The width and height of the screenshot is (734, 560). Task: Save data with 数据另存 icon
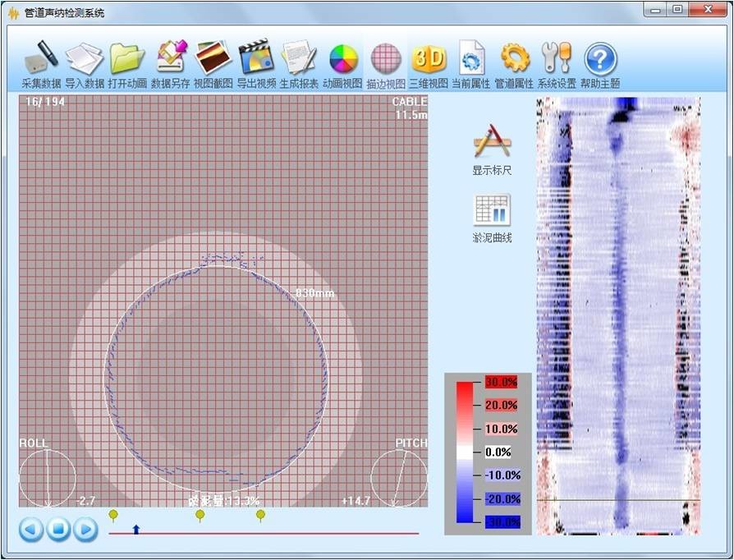171,59
